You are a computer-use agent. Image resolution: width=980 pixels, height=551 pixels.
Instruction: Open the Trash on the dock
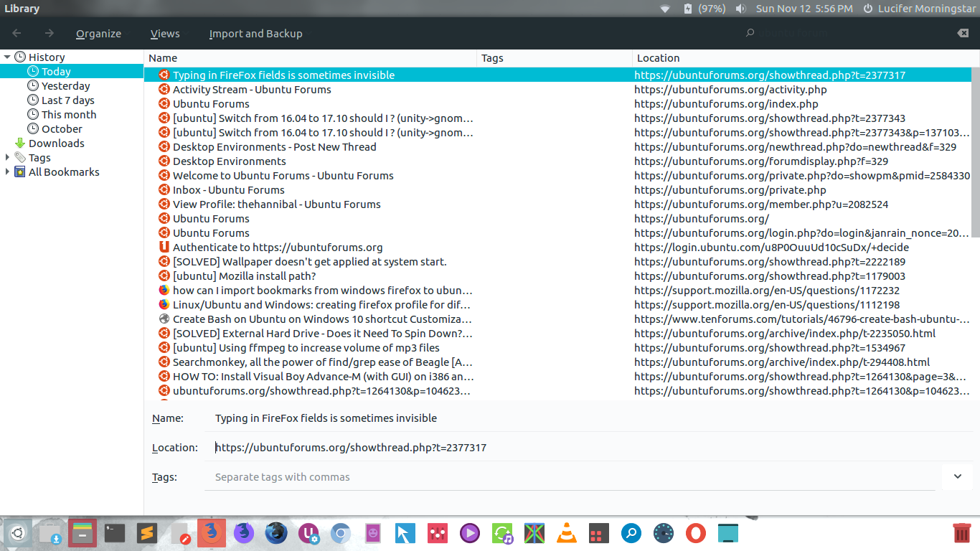962,533
